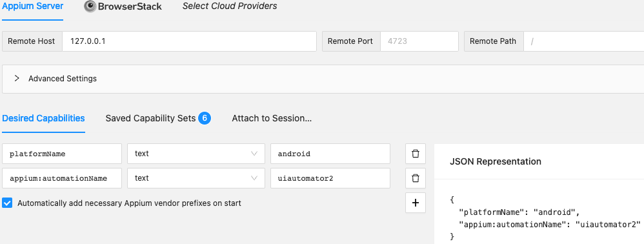Open Attach to Session tab
Image resolution: width=644 pixels, height=244 pixels.
click(x=272, y=118)
